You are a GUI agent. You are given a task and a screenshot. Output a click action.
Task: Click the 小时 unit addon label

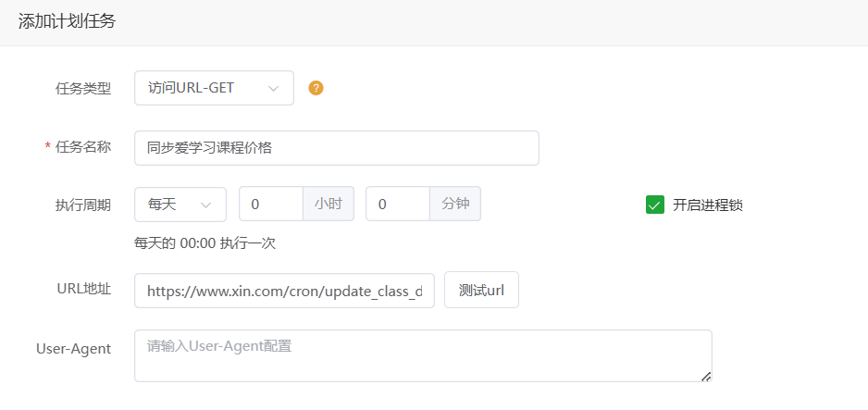[329, 205]
